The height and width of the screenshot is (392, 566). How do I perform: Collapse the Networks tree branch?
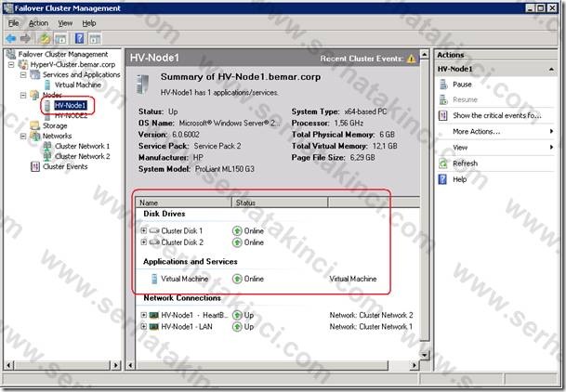point(23,136)
